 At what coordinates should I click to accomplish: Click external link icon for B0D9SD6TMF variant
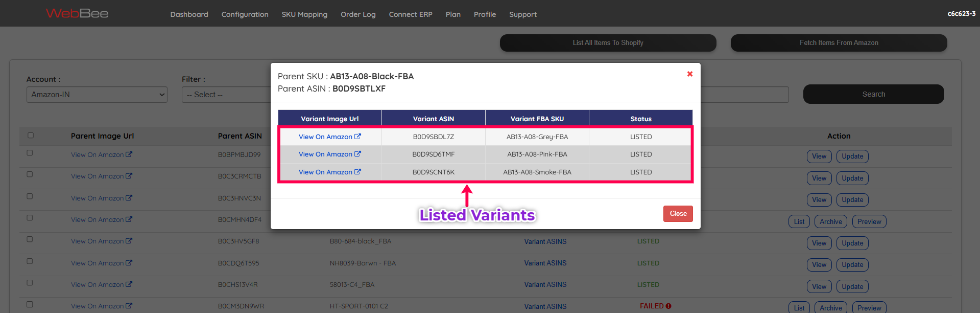tap(357, 154)
